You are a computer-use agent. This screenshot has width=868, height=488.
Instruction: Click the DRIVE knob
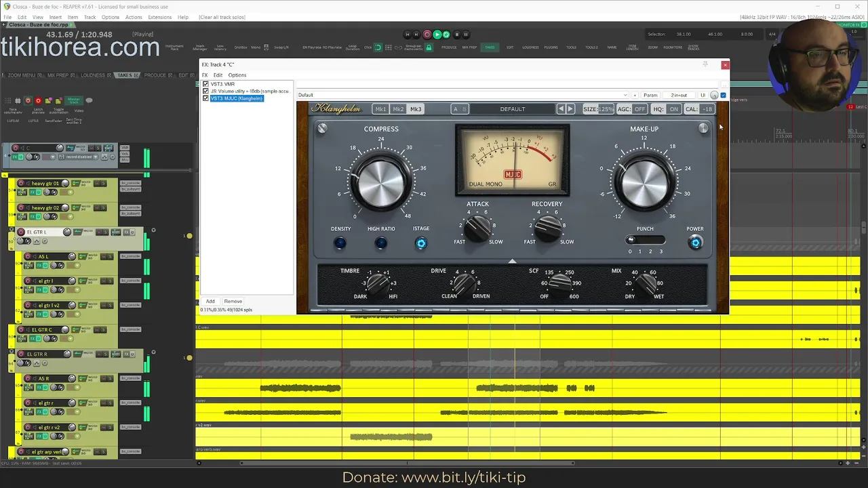465,284
